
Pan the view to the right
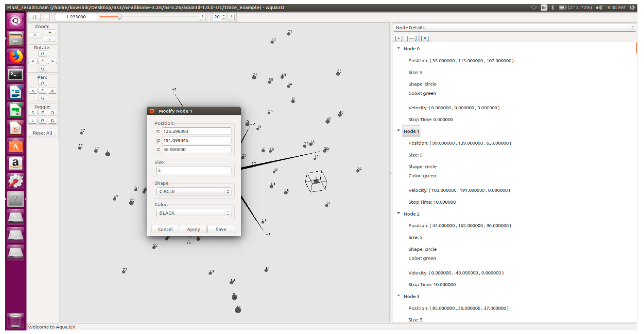52,91
